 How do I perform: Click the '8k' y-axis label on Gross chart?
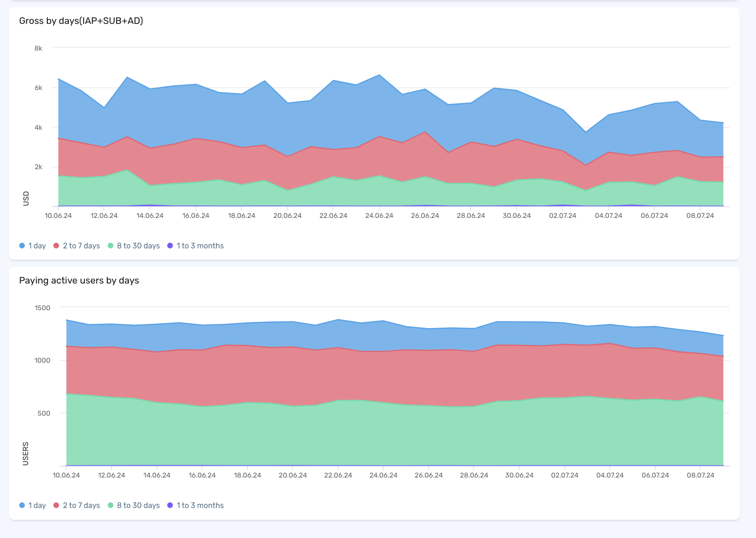pos(38,48)
